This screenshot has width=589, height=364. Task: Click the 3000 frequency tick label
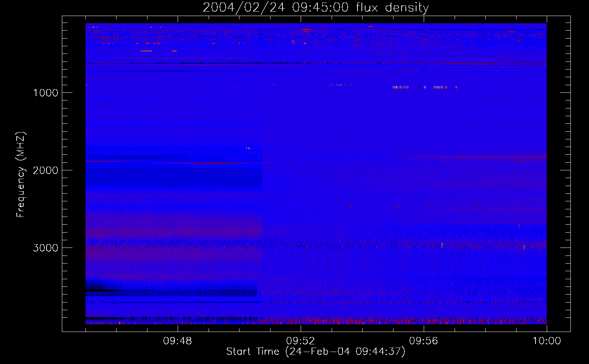tap(46, 248)
